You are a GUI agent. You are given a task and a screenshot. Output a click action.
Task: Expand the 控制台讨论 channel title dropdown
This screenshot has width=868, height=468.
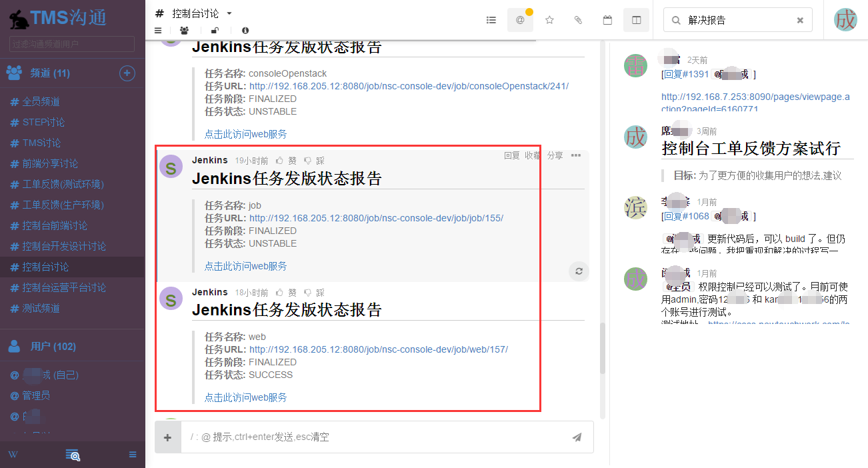229,13
